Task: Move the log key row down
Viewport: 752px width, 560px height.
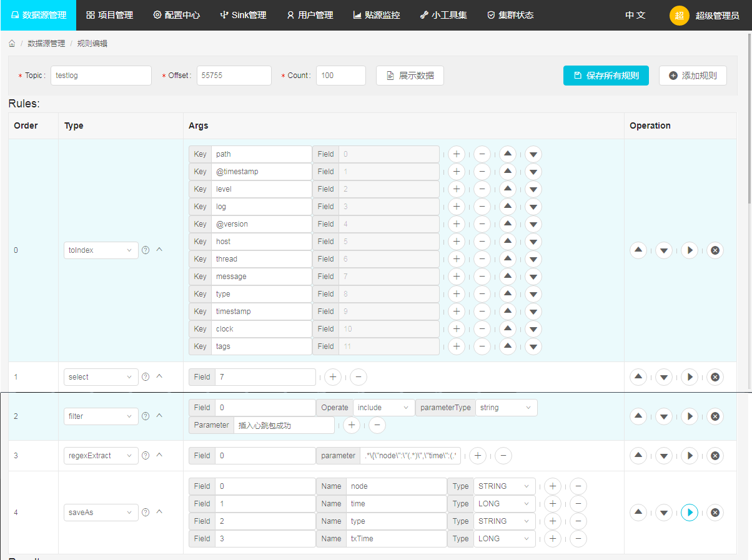Action: pyautogui.click(x=533, y=207)
